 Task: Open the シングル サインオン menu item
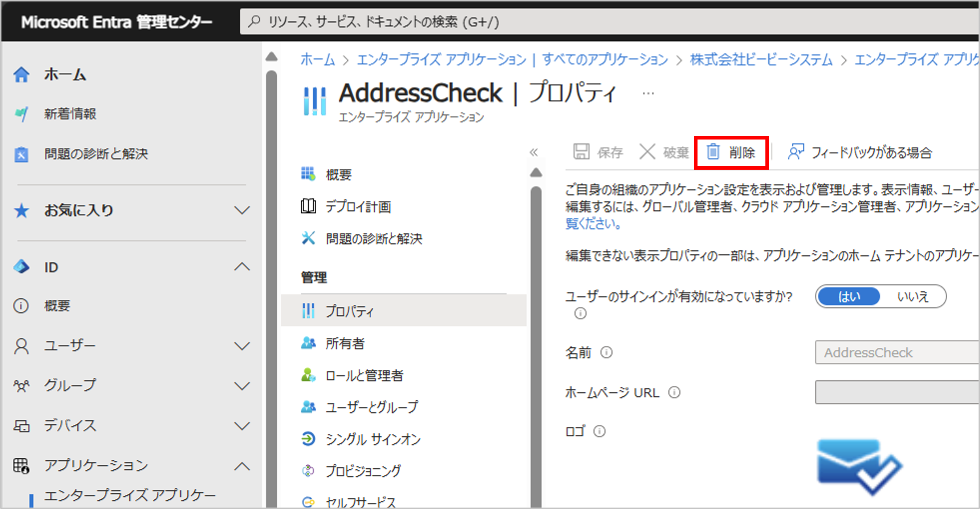(373, 439)
